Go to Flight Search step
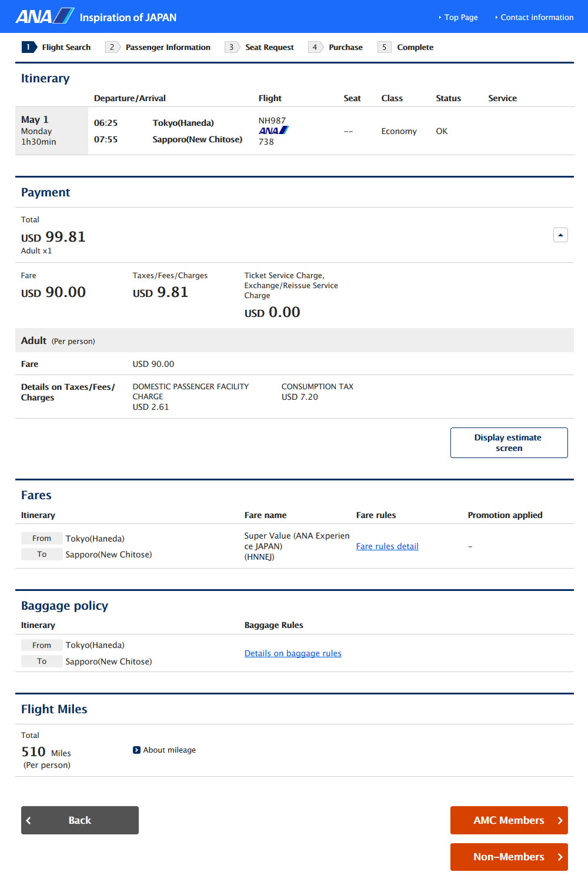 (x=66, y=47)
